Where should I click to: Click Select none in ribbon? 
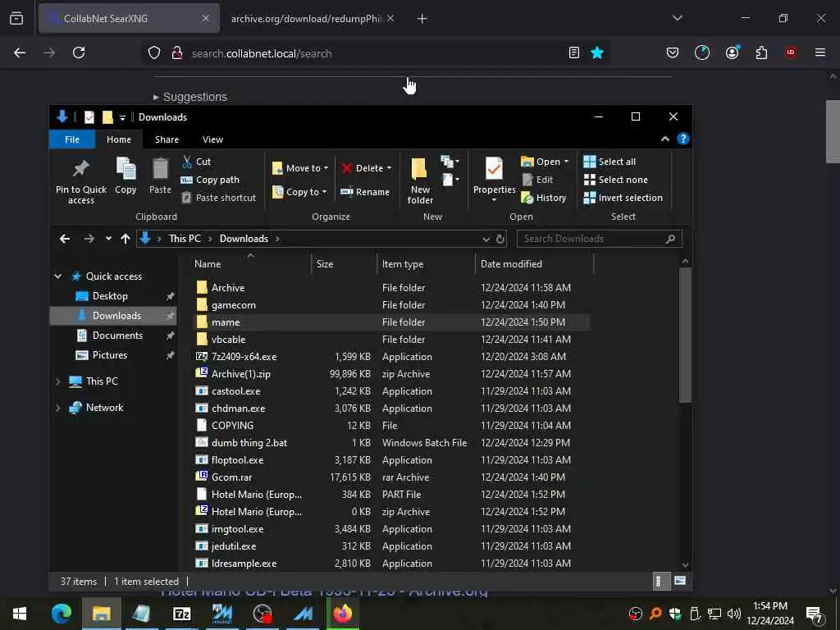pos(615,180)
